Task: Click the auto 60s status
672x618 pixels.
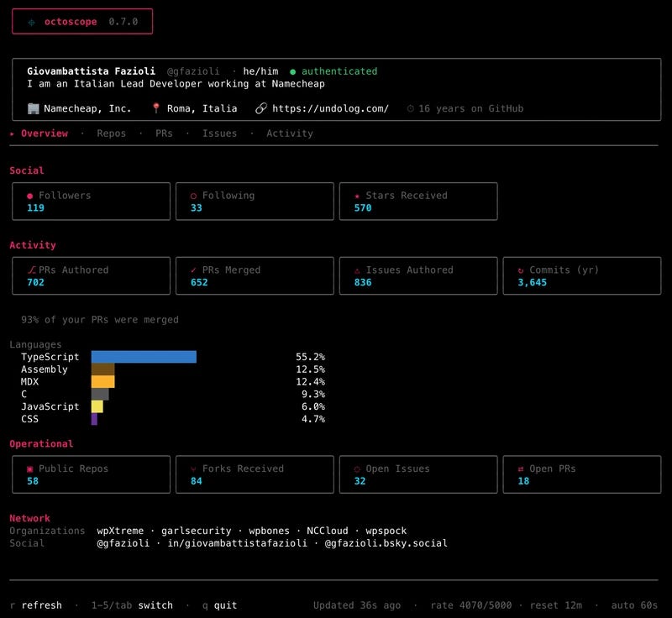Action: point(634,605)
